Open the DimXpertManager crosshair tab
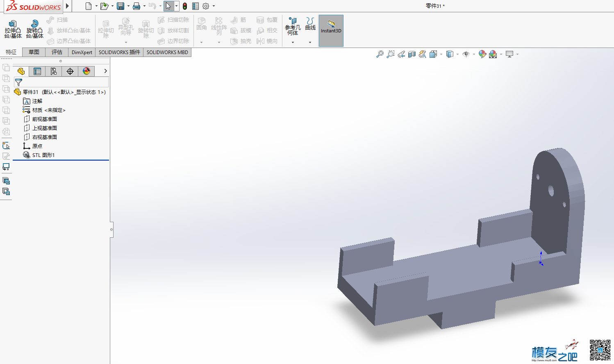The image size is (614, 364). pyautogui.click(x=70, y=71)
